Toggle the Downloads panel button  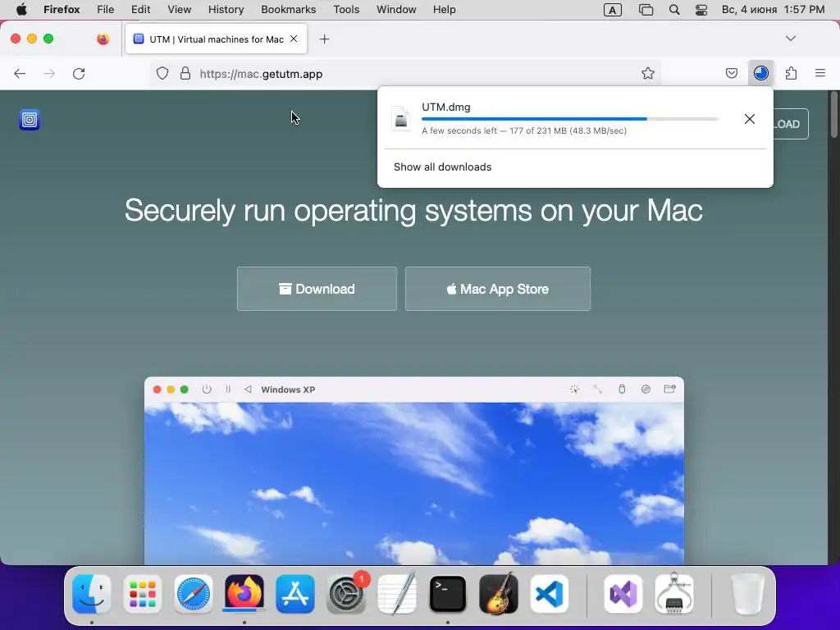(x=760, y=73)
